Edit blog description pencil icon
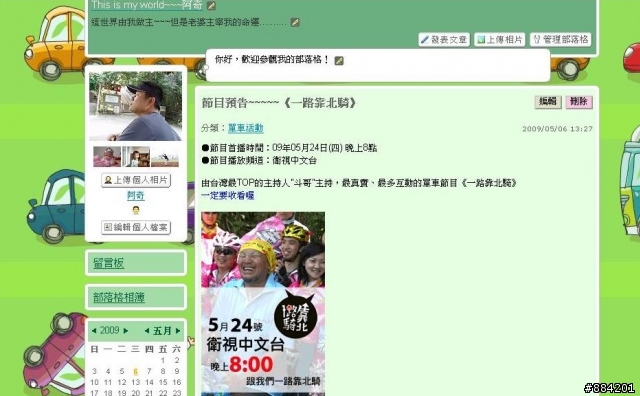 click(295, 22)
